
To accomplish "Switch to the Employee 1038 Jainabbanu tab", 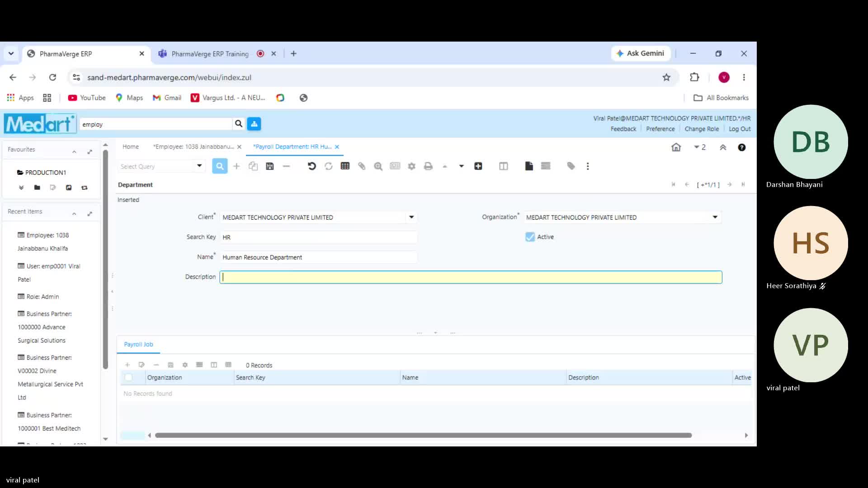I will [193, 147].
